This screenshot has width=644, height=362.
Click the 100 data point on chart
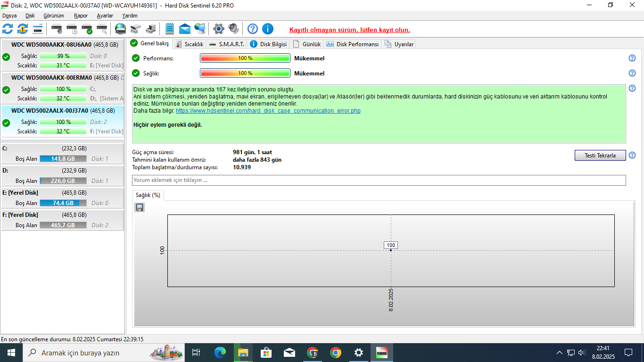pos(391,245)
